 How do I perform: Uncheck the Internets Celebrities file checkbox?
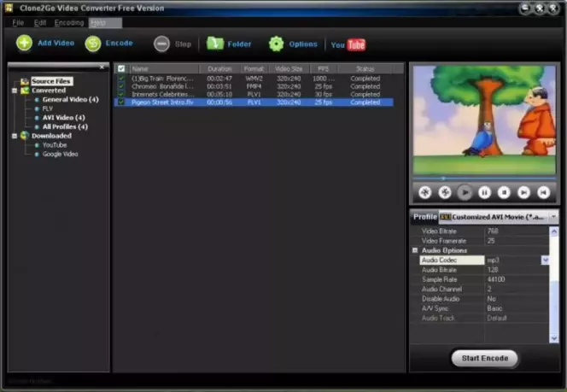click(x=121, y=95)
